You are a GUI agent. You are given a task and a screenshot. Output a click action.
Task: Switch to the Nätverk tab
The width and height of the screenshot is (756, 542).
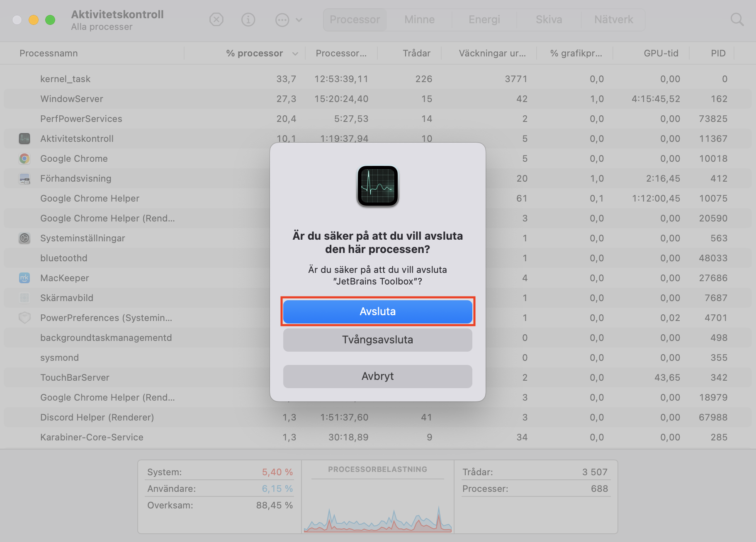pos(614,19)
